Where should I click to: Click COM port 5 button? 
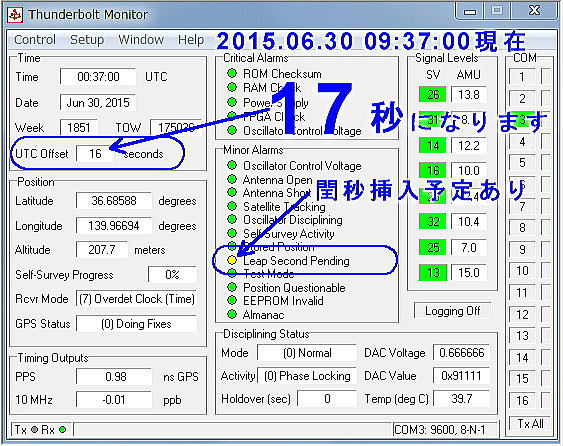(522, 163)
